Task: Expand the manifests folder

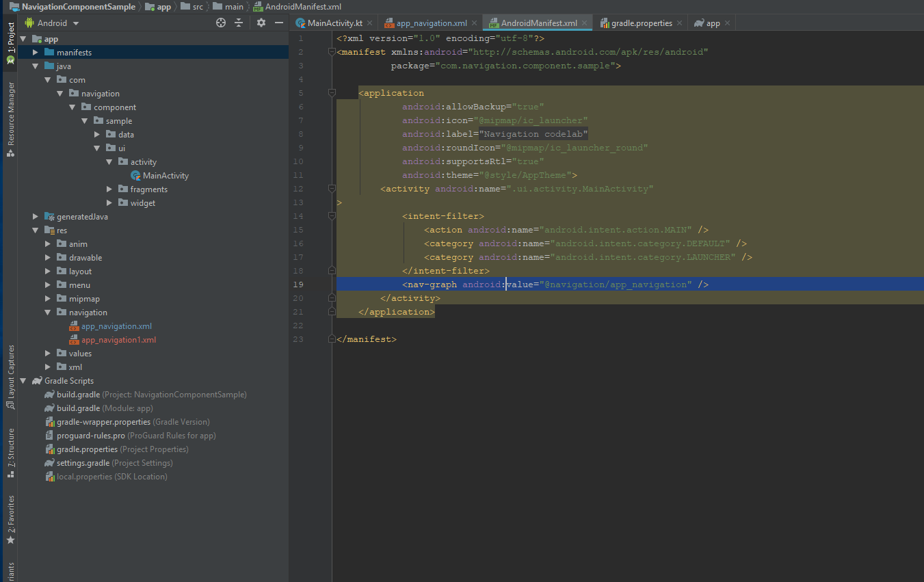Action: pos(36,53)
